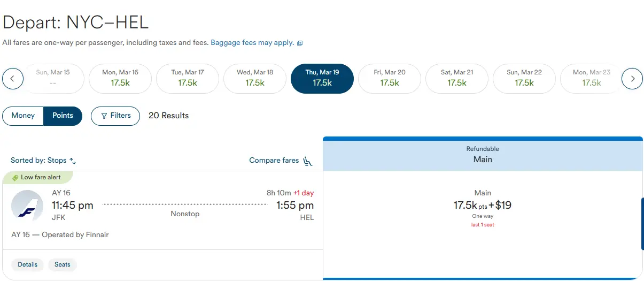Click the sort order arrows icon
Viewport: 644px width, 281px height.
point(73,161)
